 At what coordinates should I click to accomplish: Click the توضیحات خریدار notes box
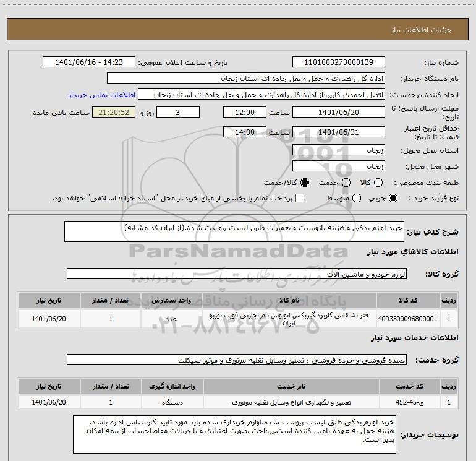[x=235, y=434]
